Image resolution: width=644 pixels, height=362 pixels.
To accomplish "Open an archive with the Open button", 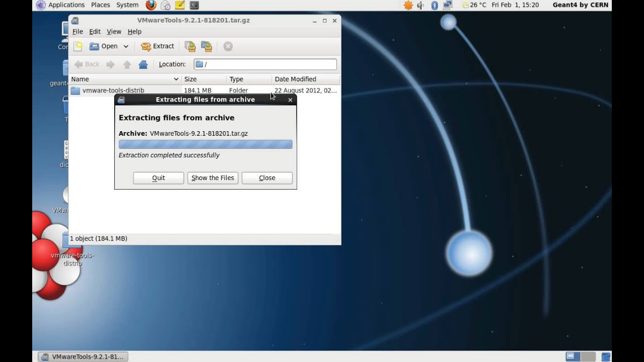I will [104, 46].
